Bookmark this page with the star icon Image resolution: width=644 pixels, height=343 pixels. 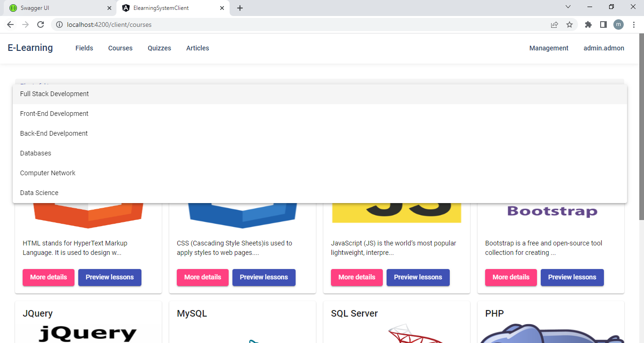pyautogui.click(x=570, y=24)
